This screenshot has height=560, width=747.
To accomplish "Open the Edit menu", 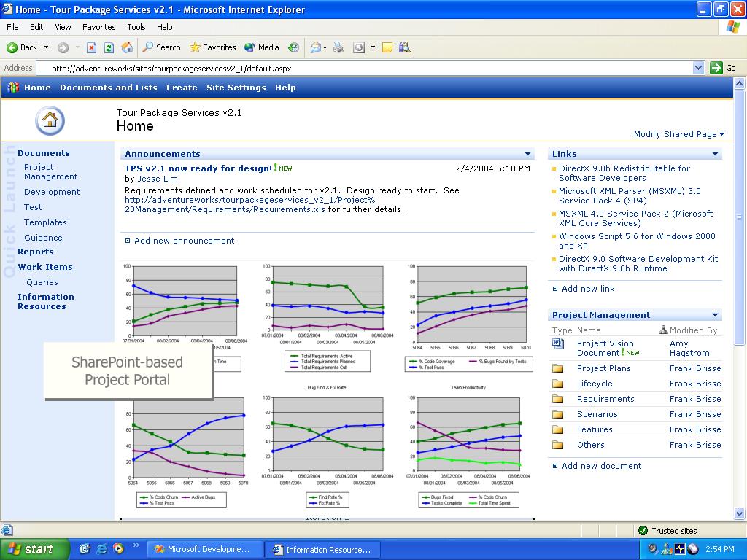I will tap(36, 27).
